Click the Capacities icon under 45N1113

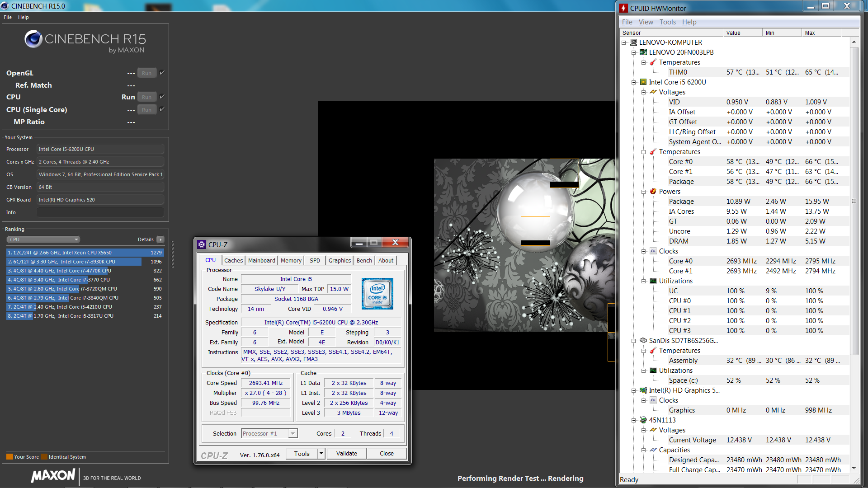653,450
